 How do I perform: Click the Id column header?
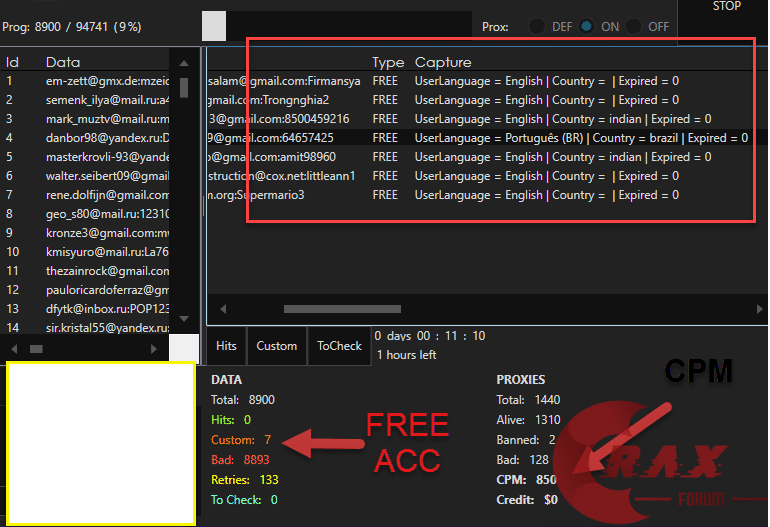tap(12, 62)
